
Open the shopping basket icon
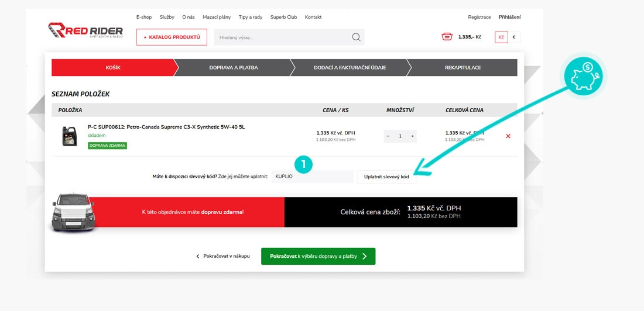447,36
